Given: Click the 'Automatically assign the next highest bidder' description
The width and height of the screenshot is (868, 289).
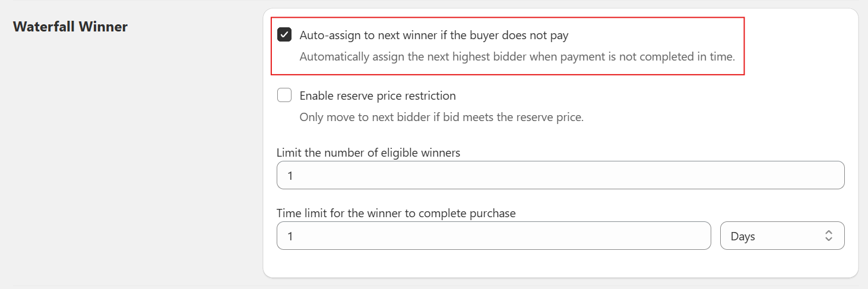Looking at the screenshot, I should click(x=517, y=58).
